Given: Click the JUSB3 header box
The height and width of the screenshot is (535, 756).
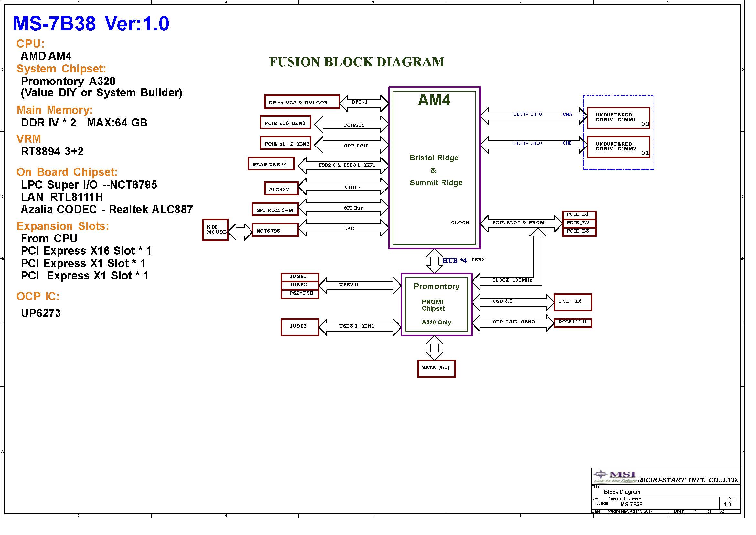Looking at the screenshot, I should pyautogui.click(x=300, y=327).
